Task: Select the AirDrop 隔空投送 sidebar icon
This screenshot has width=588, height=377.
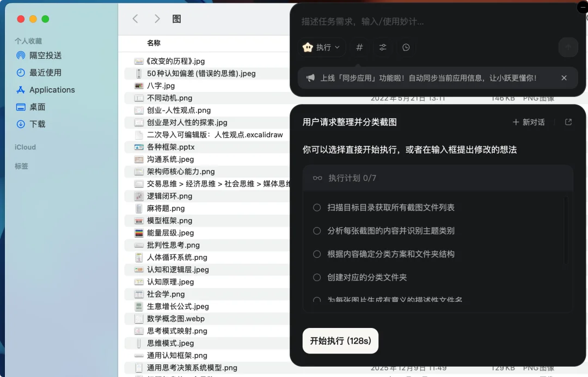Action: [20, 55]
